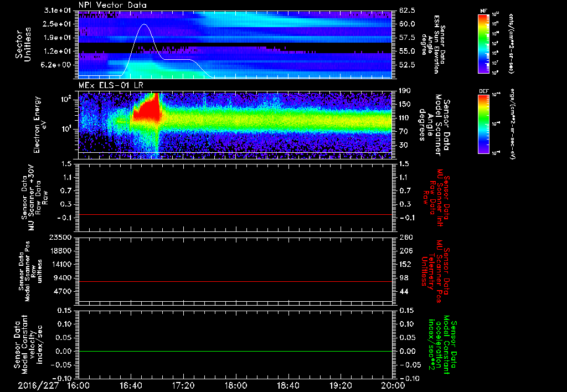Click the green line in the velocity panel

click(235, 351)
